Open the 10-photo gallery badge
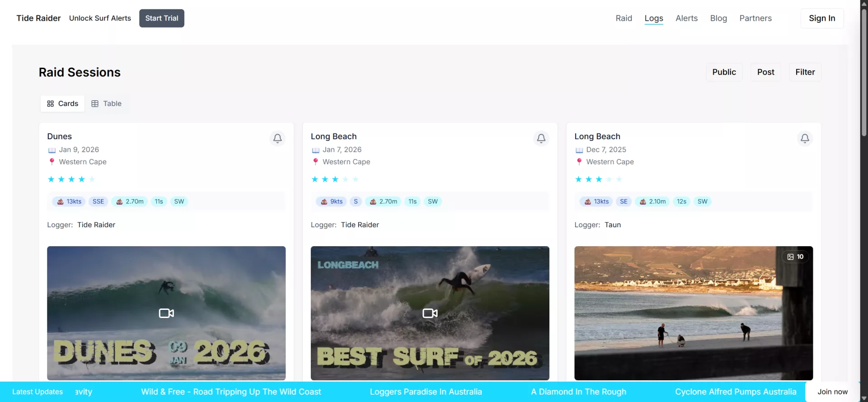 tap(795, 257)
